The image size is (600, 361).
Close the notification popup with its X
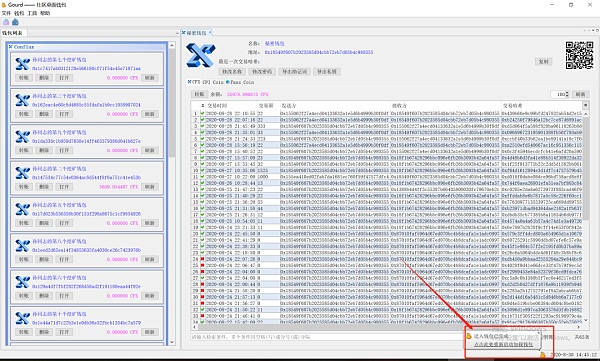(x=539, y=333)
